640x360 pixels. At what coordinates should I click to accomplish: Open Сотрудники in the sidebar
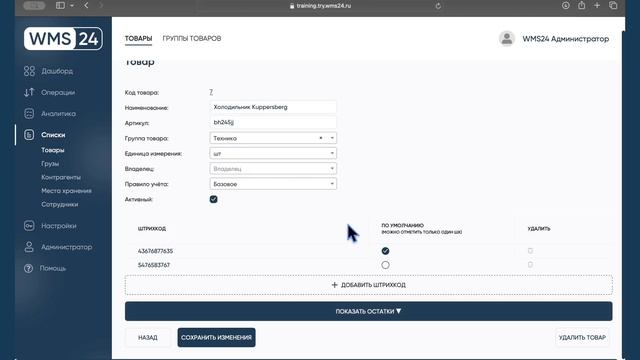pyautogui.click(x=59, y=204)
